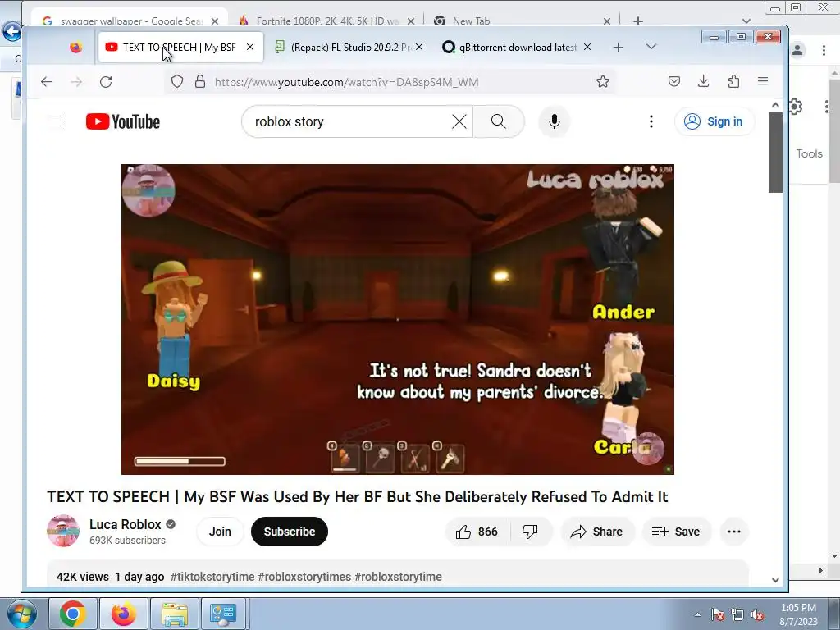The height and width of the screenshot is (630, 840).
Task: Expand the Firefox list all tabs chevron
Action: pyautogui.click(x=651, y=47)
